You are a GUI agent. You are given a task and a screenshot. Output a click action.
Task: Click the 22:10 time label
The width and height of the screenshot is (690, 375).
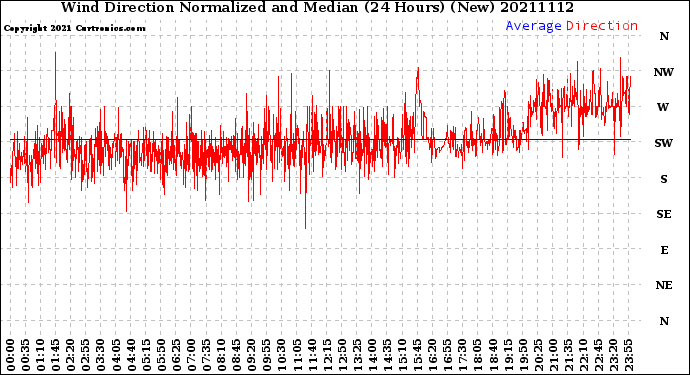coord(583,355)
